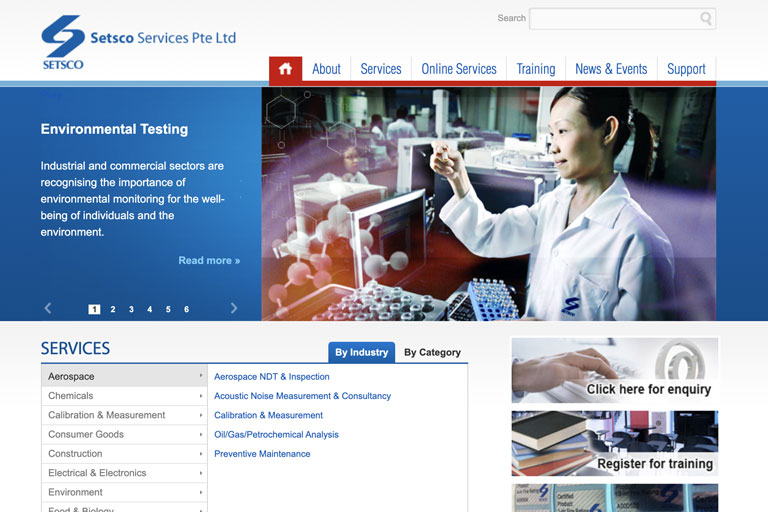Viewport: 768px width, 512px height.
Task: Select the By Industry tab
Action: 361,352
